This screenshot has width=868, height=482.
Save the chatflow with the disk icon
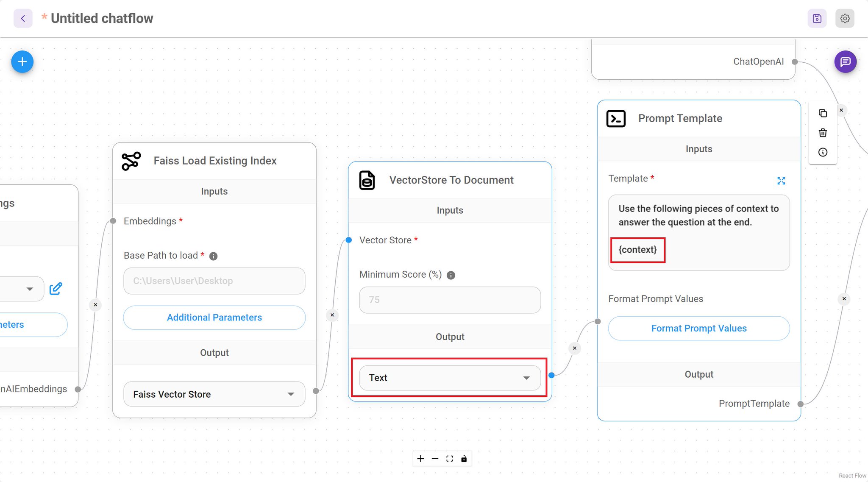pos(817,18)
